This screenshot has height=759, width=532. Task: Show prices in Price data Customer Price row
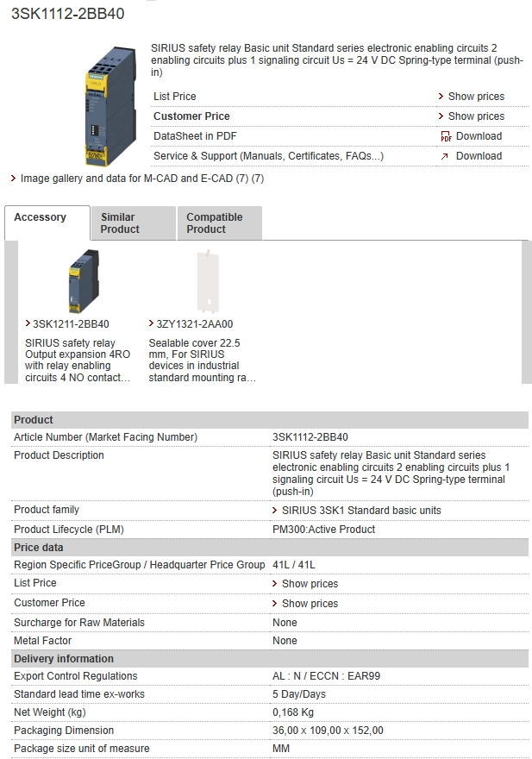310,604
